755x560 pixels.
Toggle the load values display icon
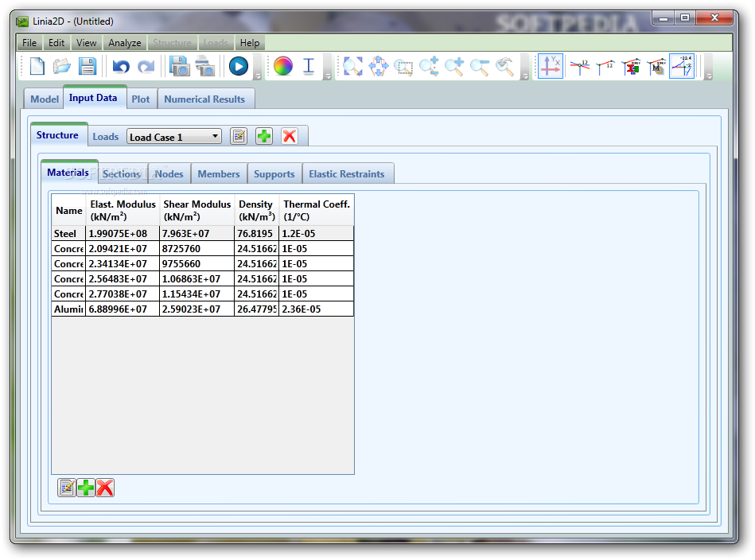(x=682, y=66)
